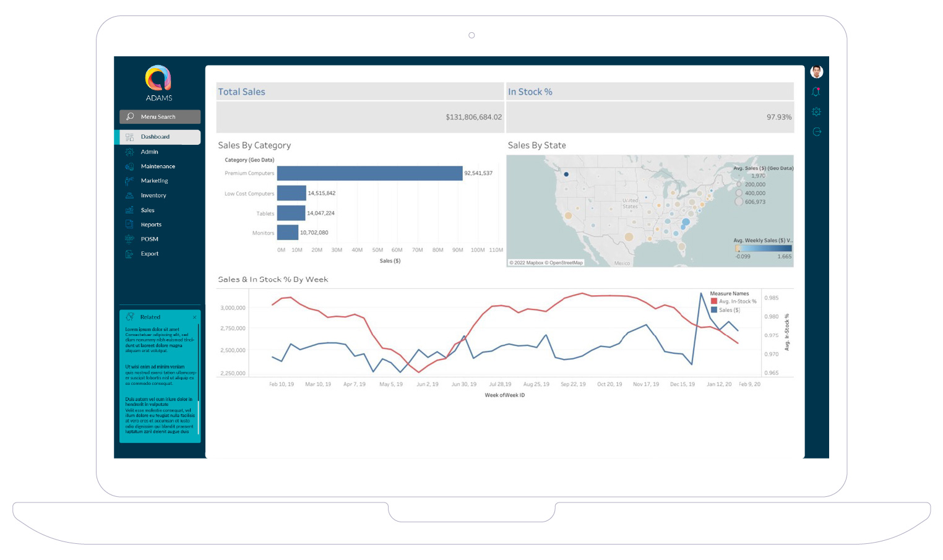Select the Marketing menu entry

point(154,181)
